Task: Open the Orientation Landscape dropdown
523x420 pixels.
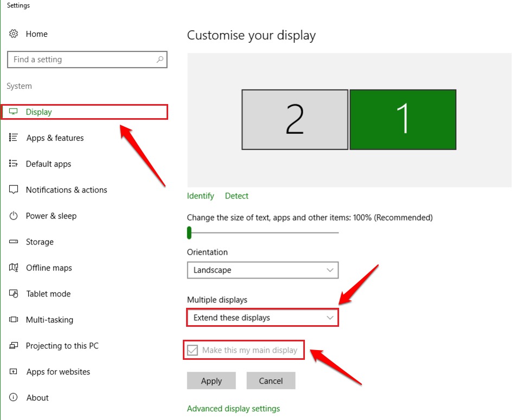Action: pyautogui.click(x=263, y=270)
